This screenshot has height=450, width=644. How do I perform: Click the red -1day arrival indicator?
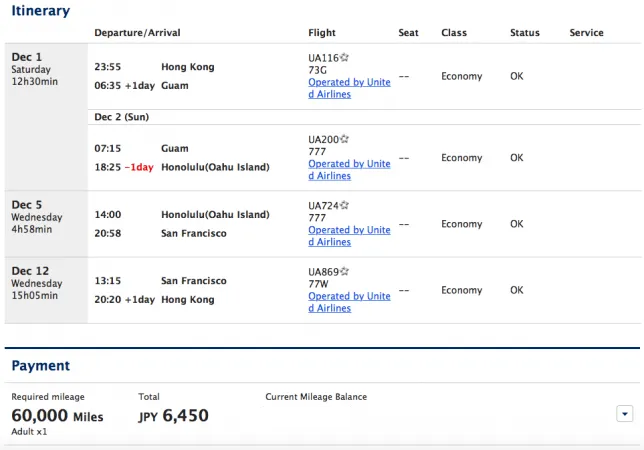tap(139, 168)
